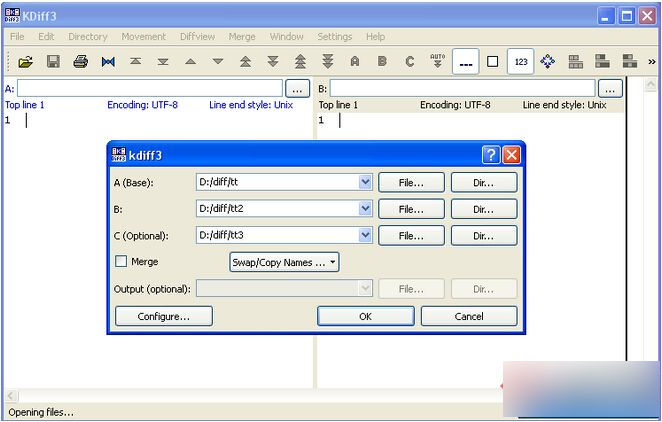Click File... button for A (Base)
Screen dimensions: 662x422
pos(411,183)
